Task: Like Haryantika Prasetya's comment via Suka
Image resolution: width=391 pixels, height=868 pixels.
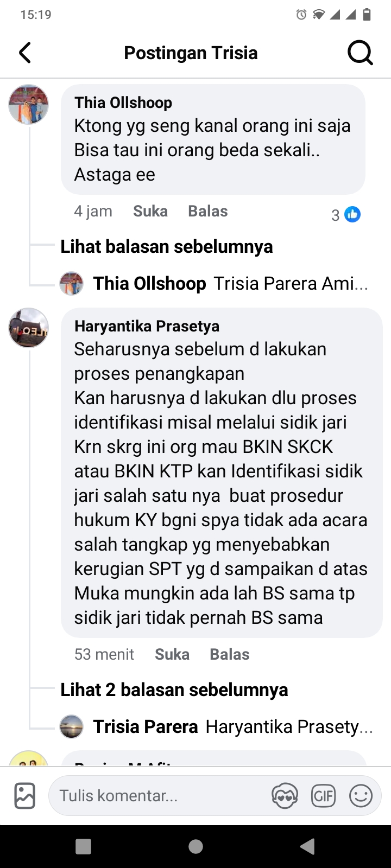Action: click(x=172, y=654)
